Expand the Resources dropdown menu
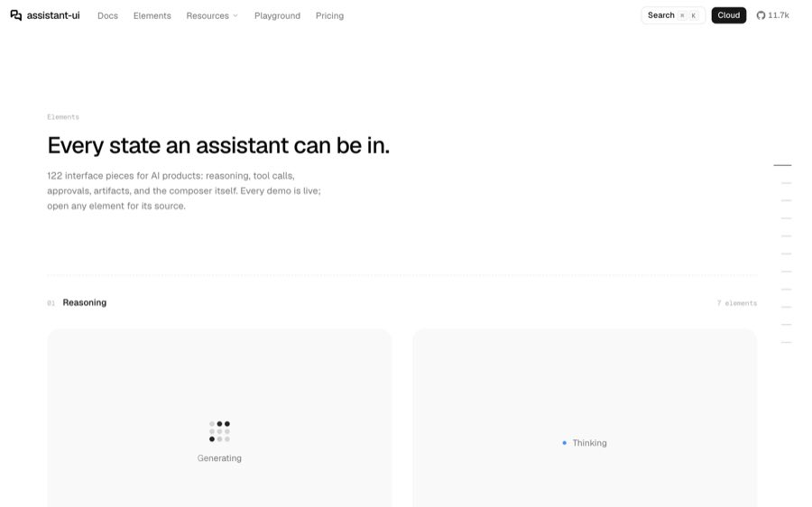Viewport: 812px width, 507px height. 212,16
